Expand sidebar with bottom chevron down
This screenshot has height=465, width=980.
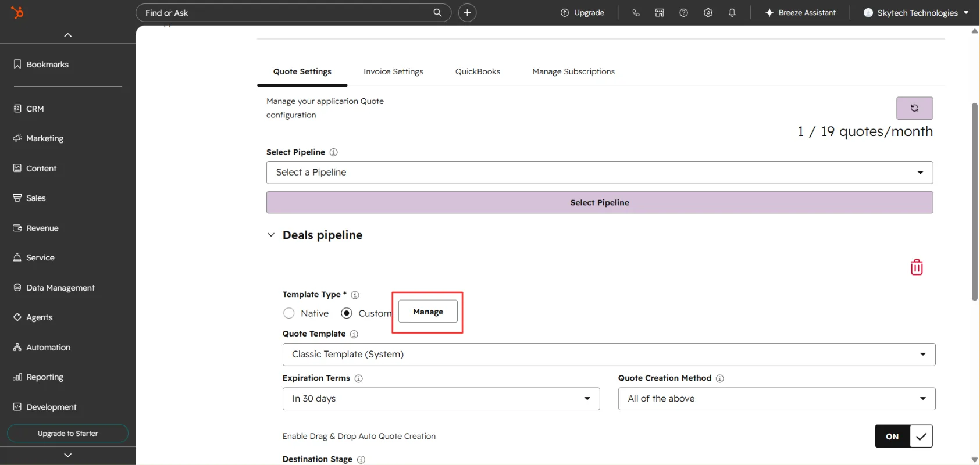coord(67,455)
